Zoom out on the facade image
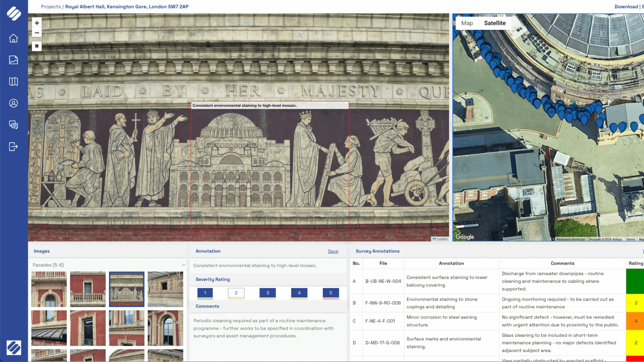644x362 pixels. pos(37,33)
